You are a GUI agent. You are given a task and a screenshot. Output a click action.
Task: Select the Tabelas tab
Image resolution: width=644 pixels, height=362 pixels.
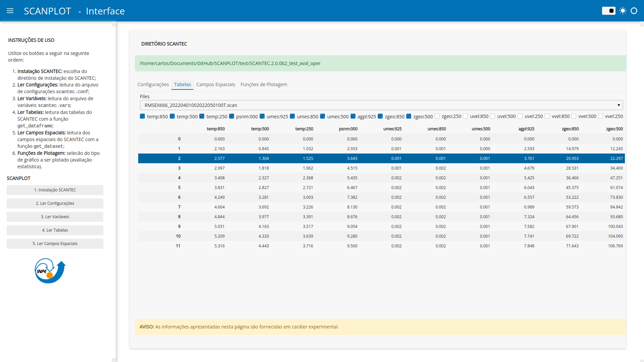click(182, 84)
